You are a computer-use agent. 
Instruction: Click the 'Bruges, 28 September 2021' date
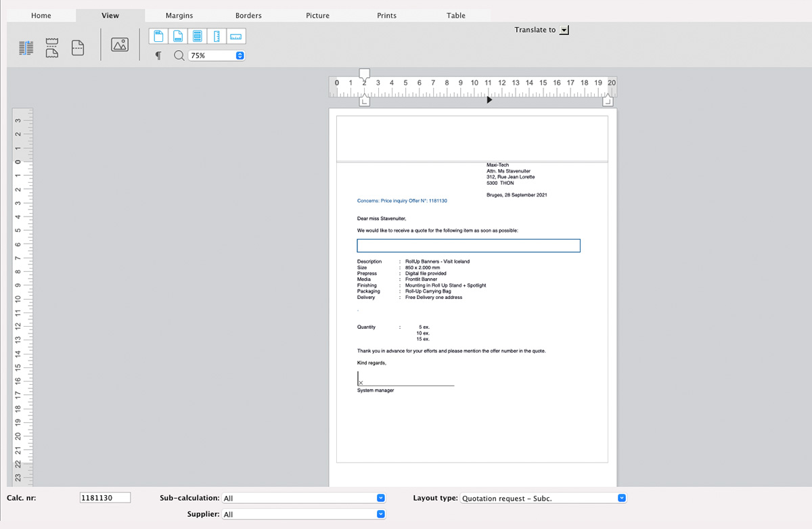pos(516,195)
